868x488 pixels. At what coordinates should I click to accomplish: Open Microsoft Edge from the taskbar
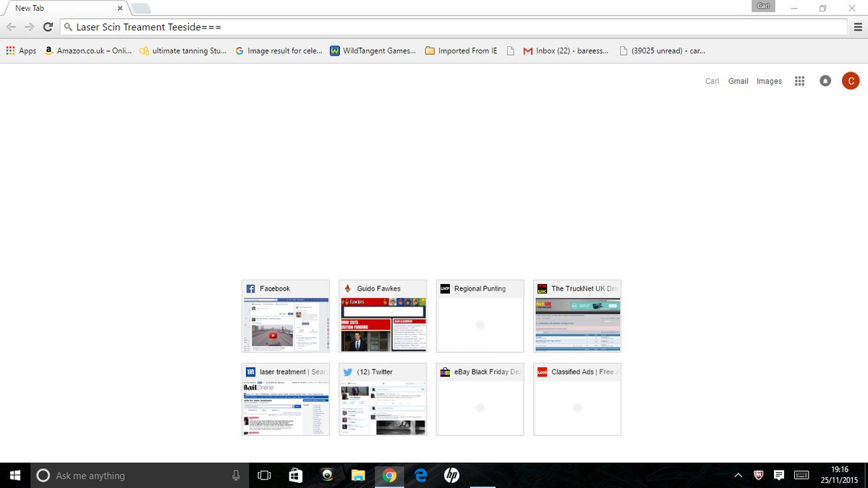[421, 475]
